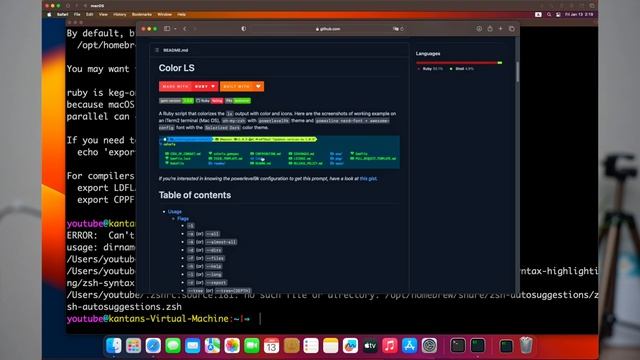Select the github.com address bar
This screenshot has height=360, width=640.
point(328,29)
